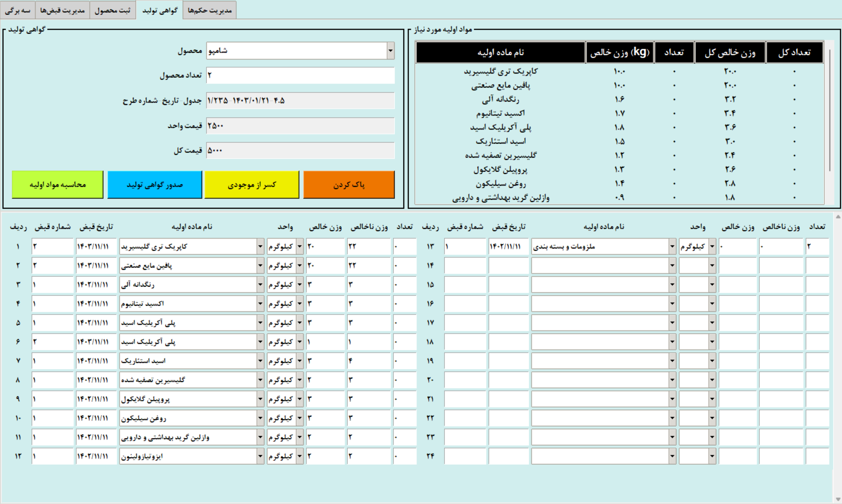
Task: Click the قیمت واحد field showing ۲۵۰۰
Action: [x=300, y=126]
